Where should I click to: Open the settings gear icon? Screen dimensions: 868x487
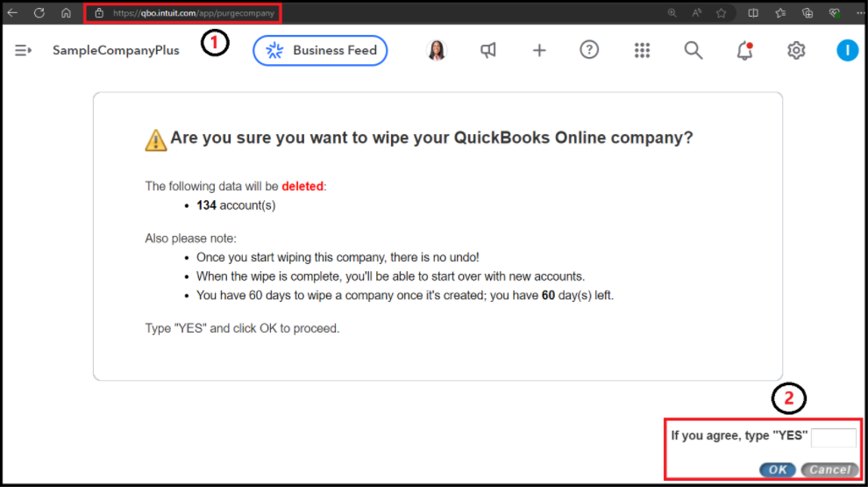pyautogui.click(x=796, y=50)
